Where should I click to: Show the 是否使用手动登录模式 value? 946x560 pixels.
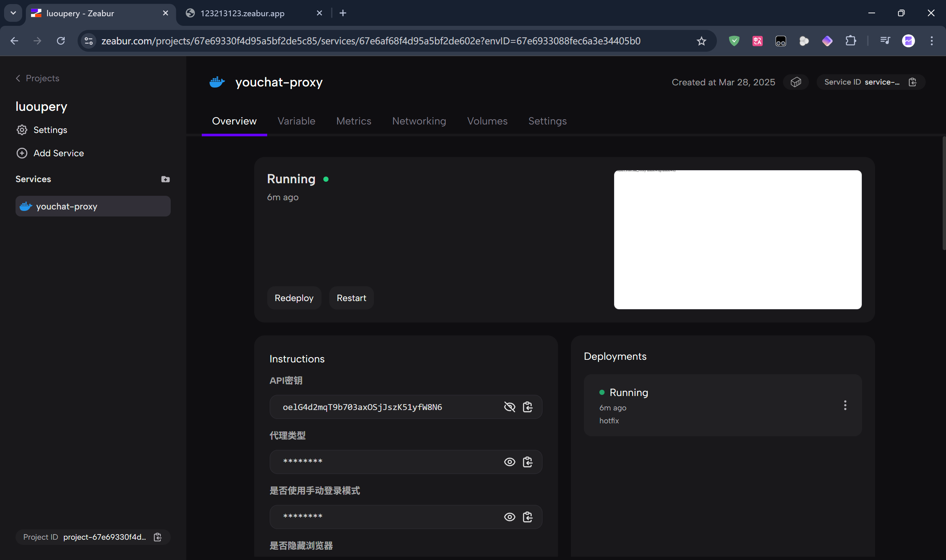click(509, 517)
